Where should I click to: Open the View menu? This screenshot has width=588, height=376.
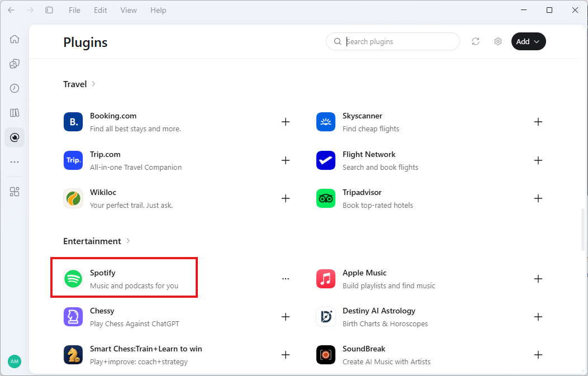tap(128, 10)
